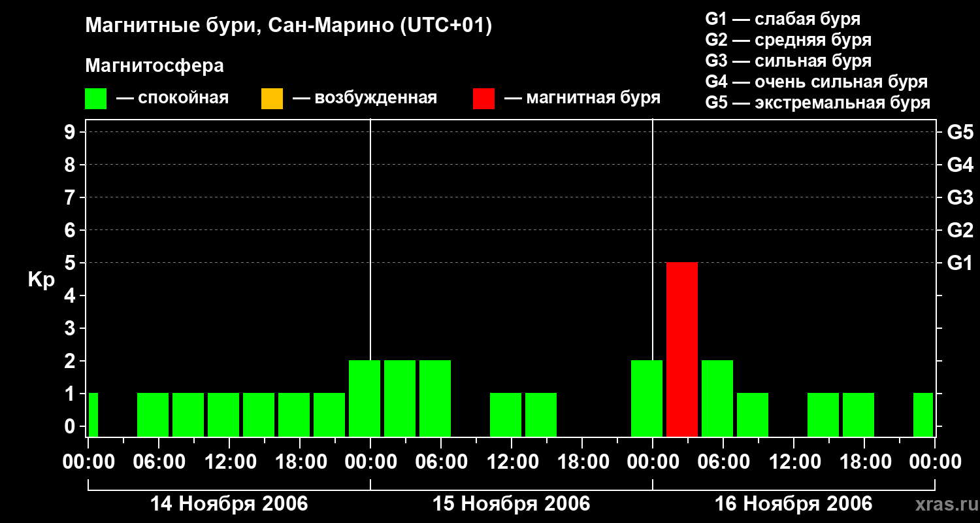Screen dimensions: 980x523
Task: Click the '— спокойная' legend label
Action: 172,99
